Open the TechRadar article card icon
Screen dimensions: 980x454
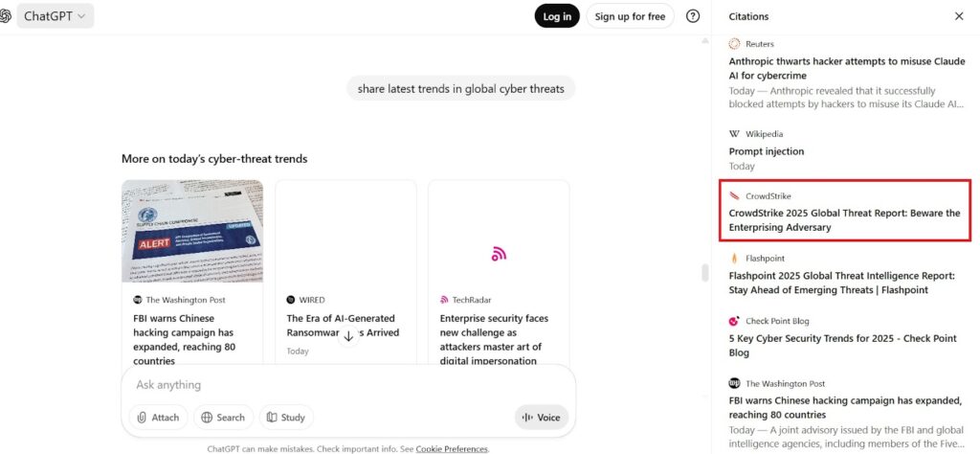(x=498, y=253)
